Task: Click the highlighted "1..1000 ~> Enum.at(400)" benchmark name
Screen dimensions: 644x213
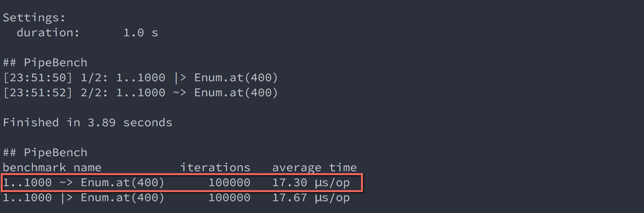Action: click(84, 183)
